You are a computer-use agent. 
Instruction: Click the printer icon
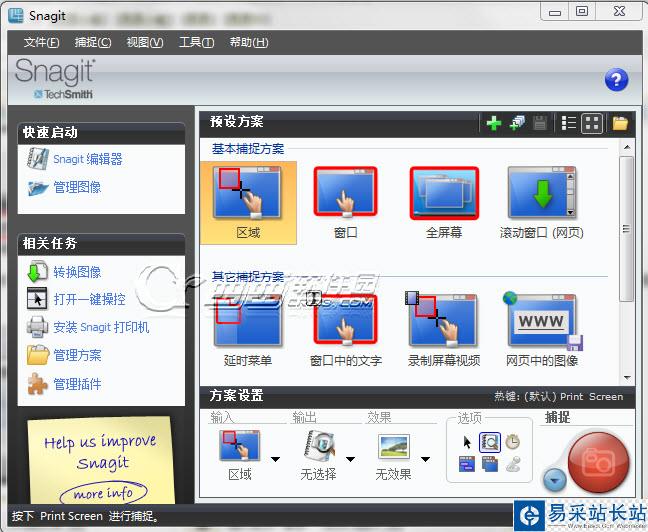pyautogui.click(x=37, y=327)
